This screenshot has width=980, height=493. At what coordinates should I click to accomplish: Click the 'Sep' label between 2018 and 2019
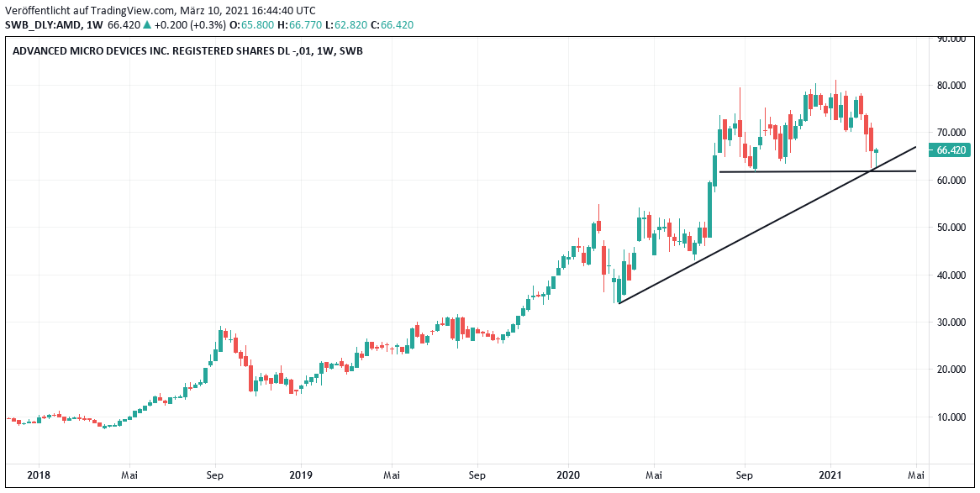point(214,475)
